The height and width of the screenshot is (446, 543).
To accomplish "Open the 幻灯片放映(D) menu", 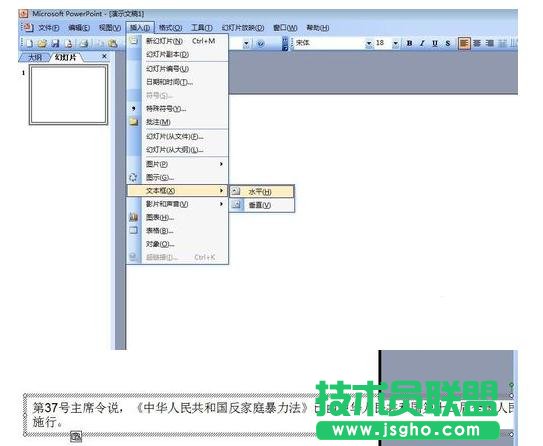I will pyautogui.click(x=243, y=28).
